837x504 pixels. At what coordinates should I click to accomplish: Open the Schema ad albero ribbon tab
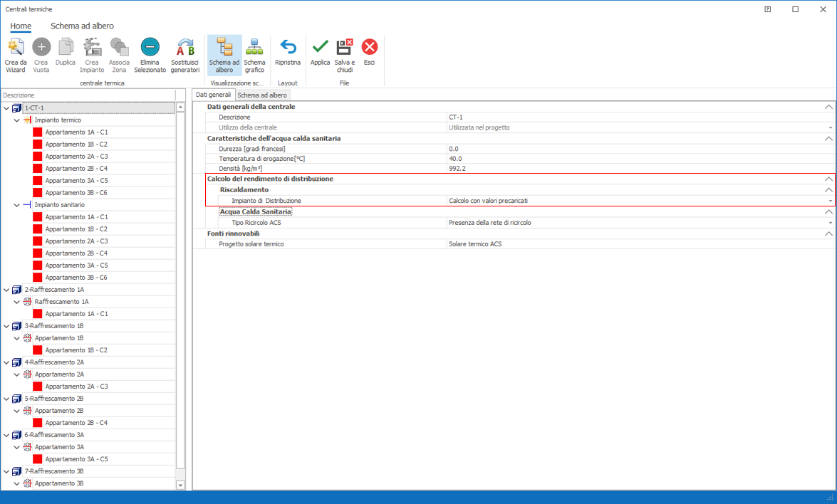[x=82, y=26]
